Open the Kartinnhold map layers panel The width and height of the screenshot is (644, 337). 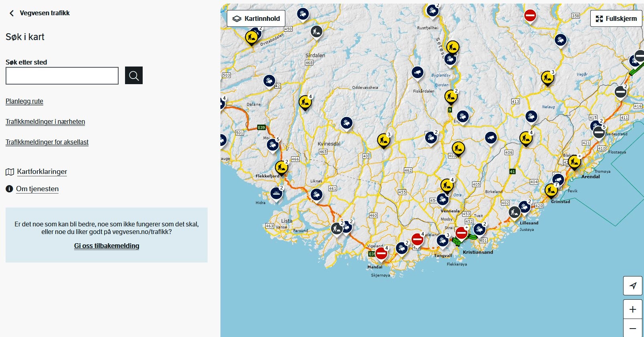click(256, 18)
